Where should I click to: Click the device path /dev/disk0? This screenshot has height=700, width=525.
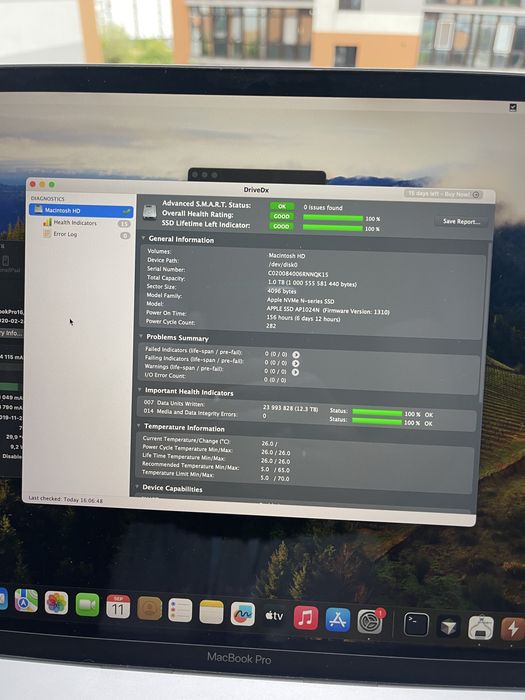(x=283, y=265)
